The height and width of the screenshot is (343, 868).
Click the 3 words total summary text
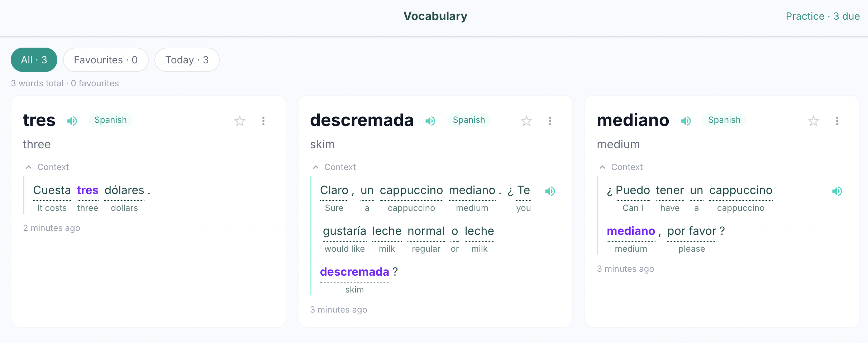click(x=65, y=83)
